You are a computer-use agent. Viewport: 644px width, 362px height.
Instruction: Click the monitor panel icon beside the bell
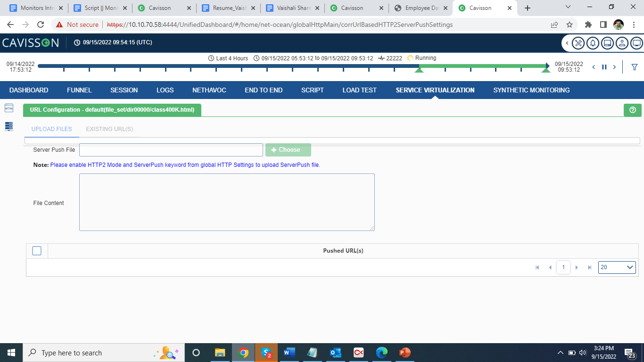(x=608, y=43)
